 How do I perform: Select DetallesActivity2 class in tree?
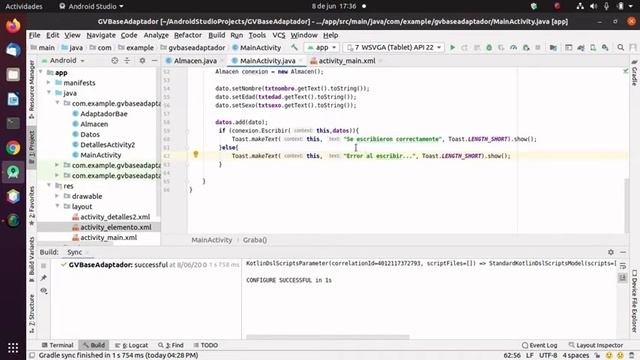107,144
